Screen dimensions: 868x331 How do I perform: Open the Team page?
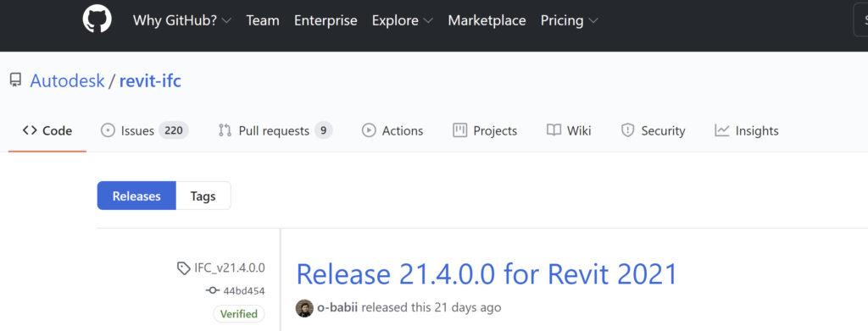(263, 20)
